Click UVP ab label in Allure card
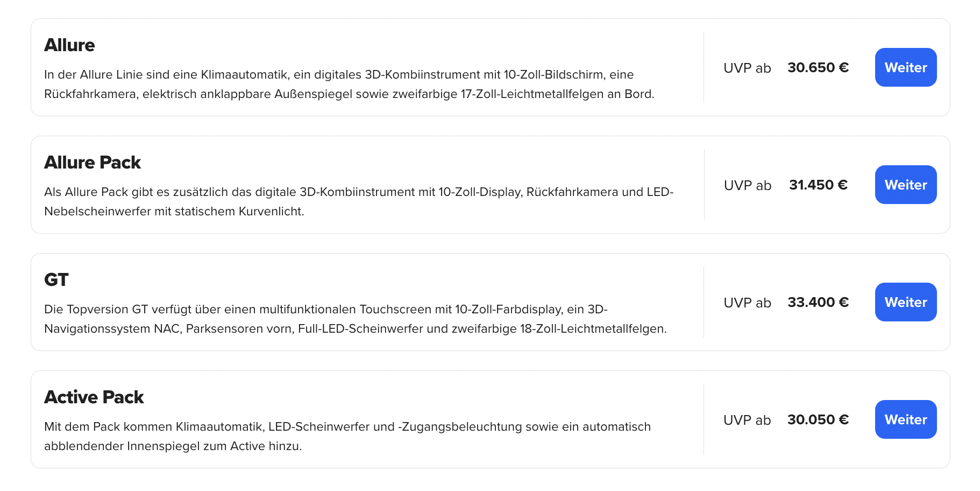This screenshot has height=491, width=980. (x=747, y=68)
